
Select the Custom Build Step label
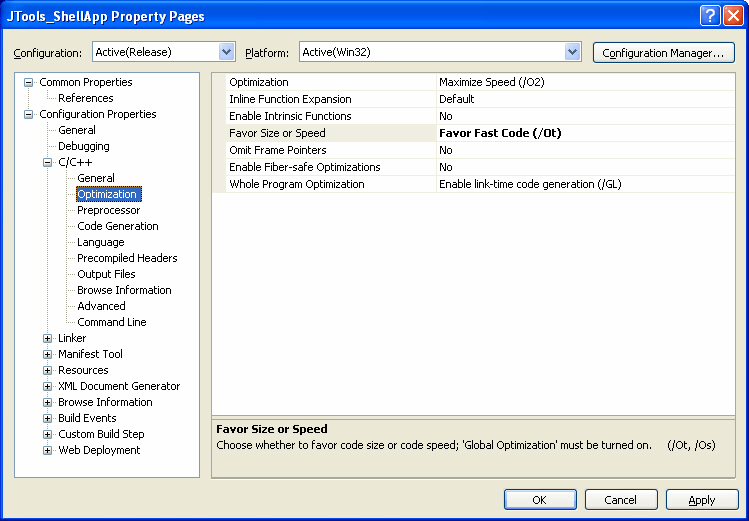101,434
